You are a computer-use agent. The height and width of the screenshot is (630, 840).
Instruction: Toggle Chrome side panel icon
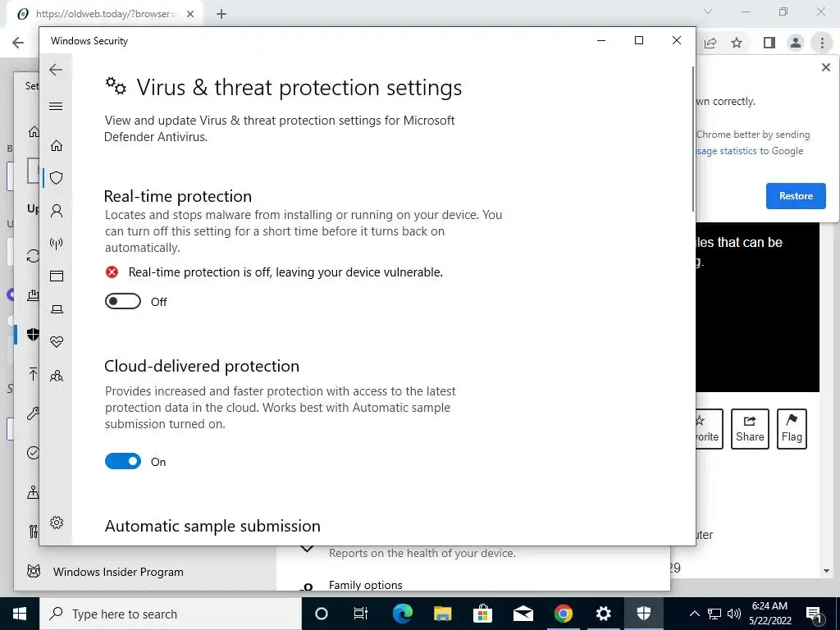click(769, 43)
